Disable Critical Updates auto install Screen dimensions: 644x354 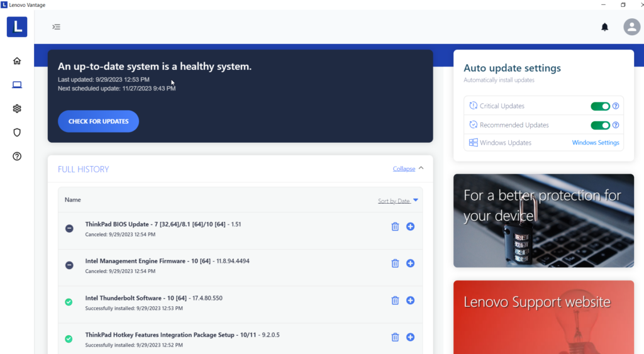(x=600, y=106)
